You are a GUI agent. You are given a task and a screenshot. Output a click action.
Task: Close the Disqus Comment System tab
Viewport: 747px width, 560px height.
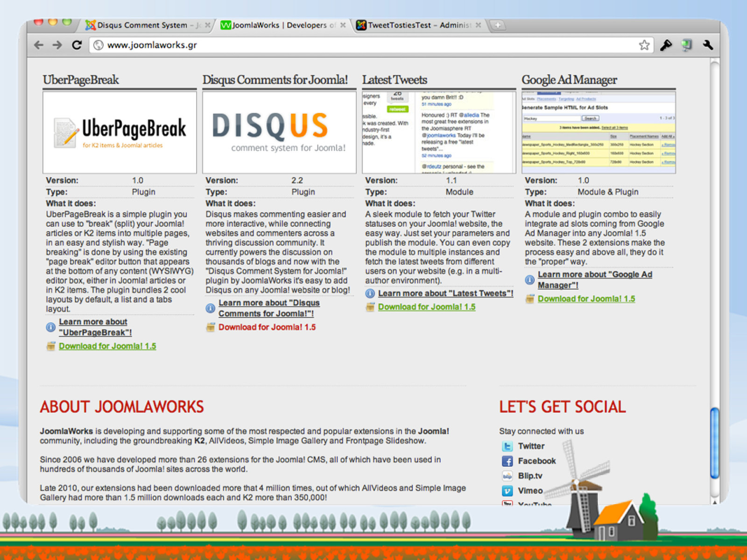(x=207, y=25)
